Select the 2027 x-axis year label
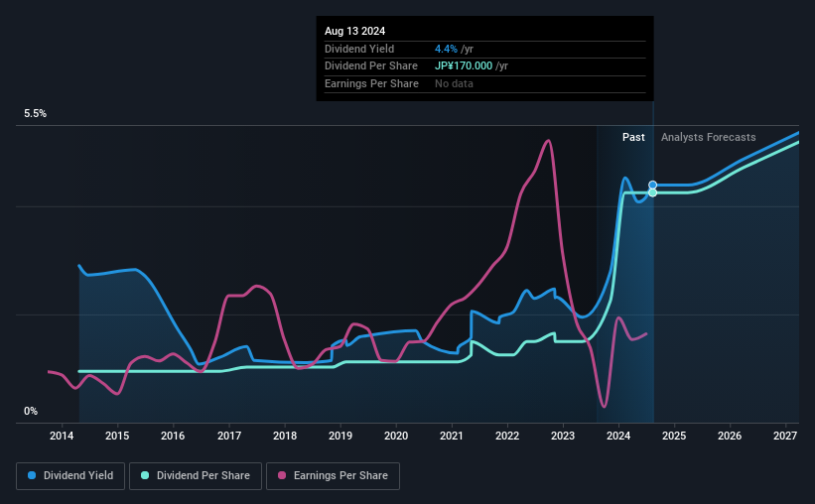The image size is (815, 504). pos(785,436)
